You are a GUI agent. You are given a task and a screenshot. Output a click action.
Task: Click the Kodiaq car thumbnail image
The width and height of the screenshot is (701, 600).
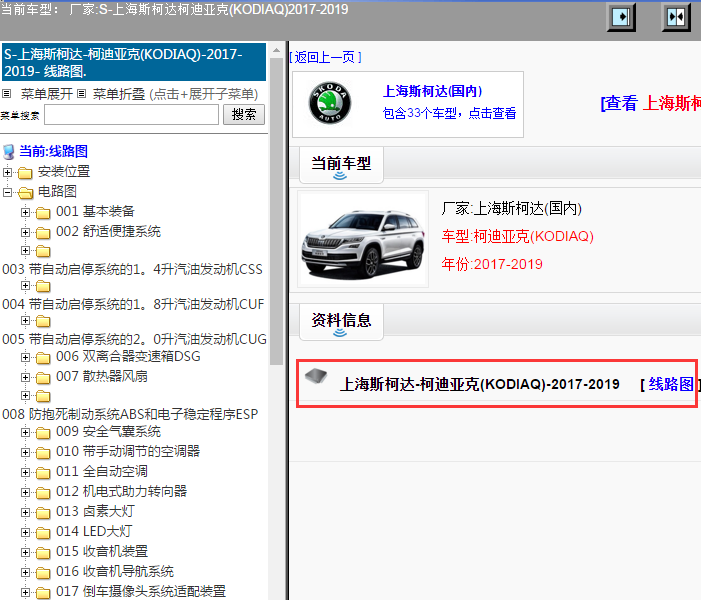(363, 239)
